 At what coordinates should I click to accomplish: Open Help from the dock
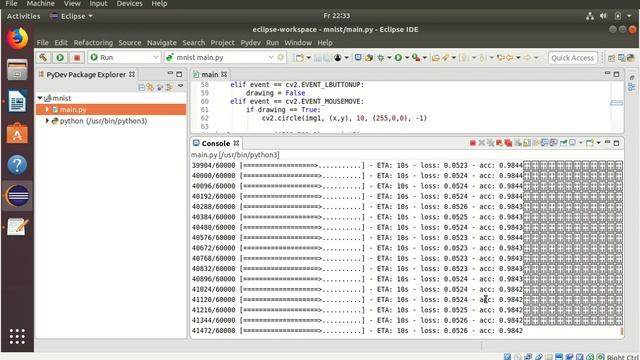click(x=17, y=164)
